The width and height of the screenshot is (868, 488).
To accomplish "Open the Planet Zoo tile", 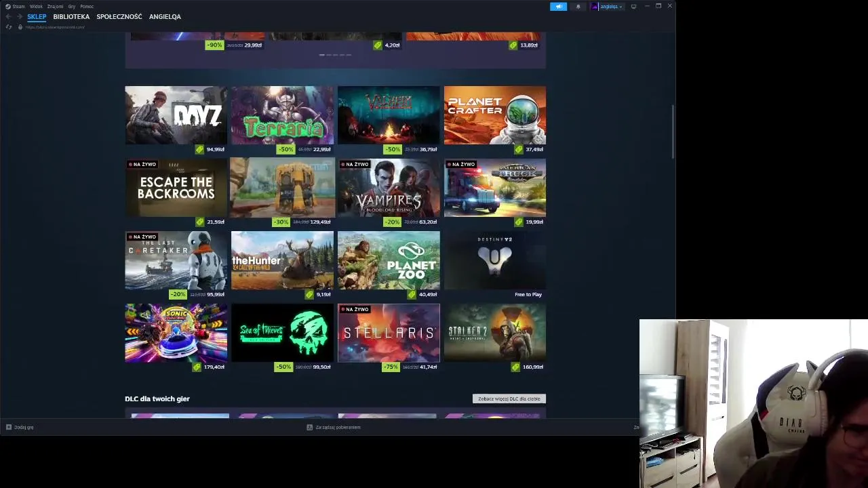I will [x=389, y=260].
